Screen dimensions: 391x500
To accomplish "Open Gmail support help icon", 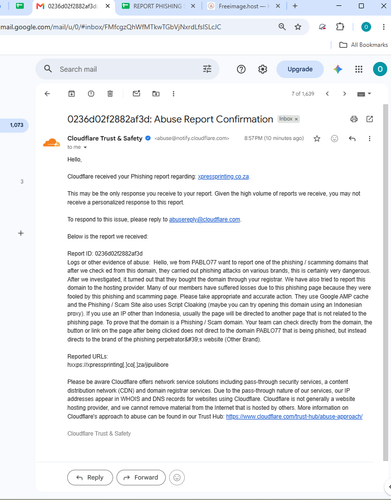I will point(241,69).
